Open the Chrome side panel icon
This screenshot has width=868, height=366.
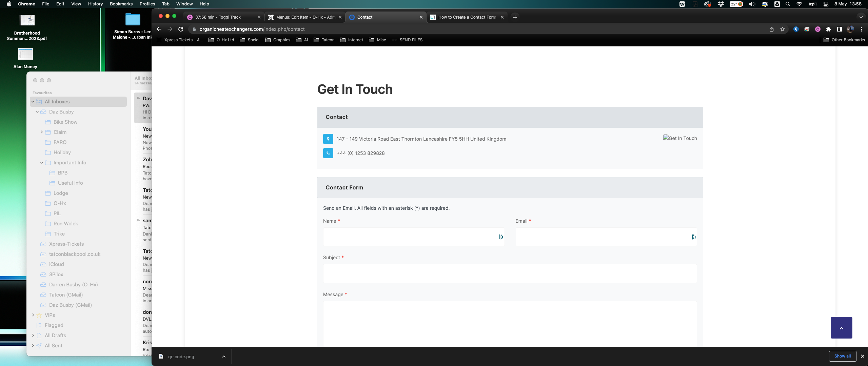839,29
